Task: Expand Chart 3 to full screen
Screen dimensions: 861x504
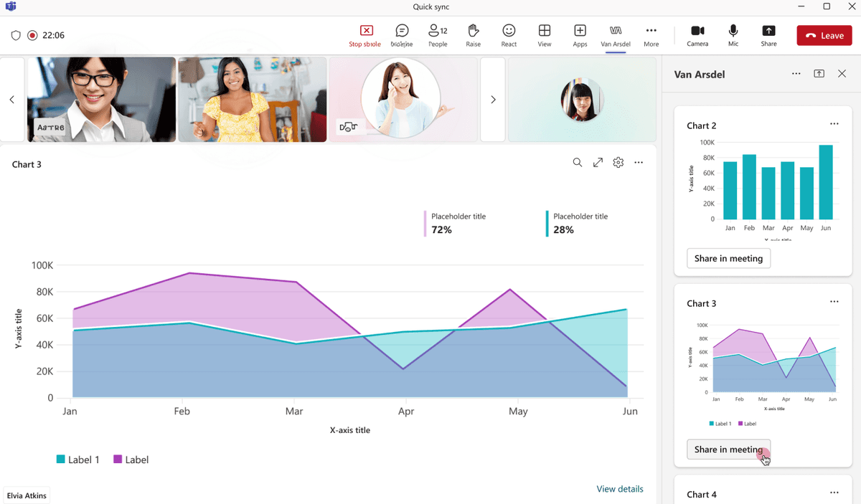Action: click(598, 163)
